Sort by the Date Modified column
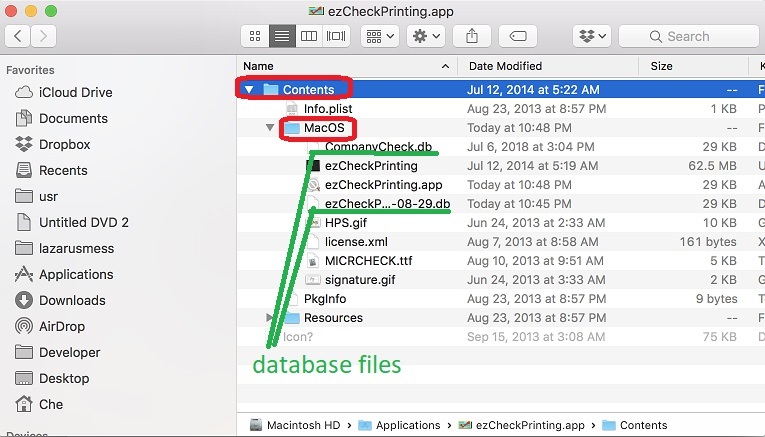 pyautogui.click(x=505, y=66)
